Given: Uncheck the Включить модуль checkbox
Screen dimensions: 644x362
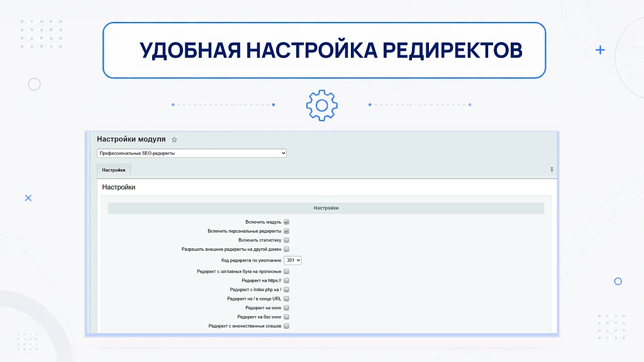Looking at the screenshot, I should pyautogui.click(x=286, y=222).
